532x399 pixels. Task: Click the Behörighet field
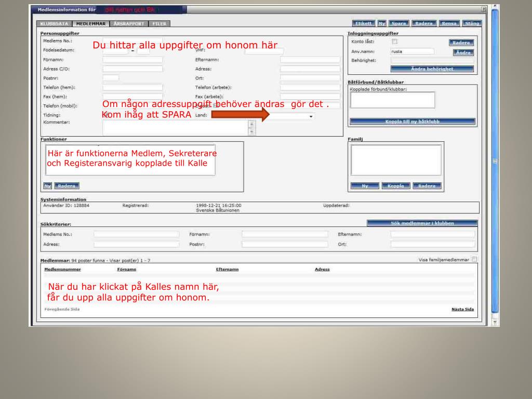[432, 60]
